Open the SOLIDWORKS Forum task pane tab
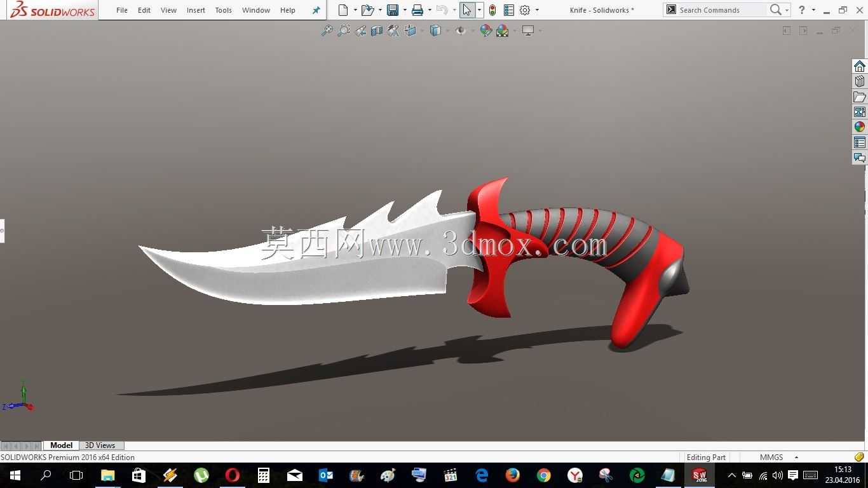The width and height of the screenshot is (868, 488). coord(860,158)
